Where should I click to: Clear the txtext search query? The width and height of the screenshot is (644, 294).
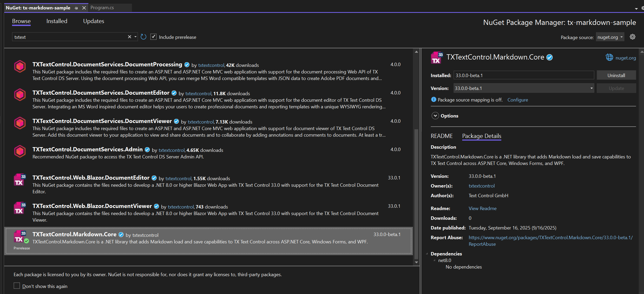point(129,37)
